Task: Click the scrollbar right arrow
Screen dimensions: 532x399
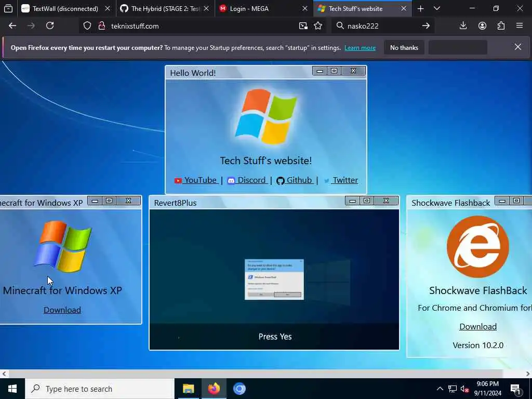Action: (528, 374)
